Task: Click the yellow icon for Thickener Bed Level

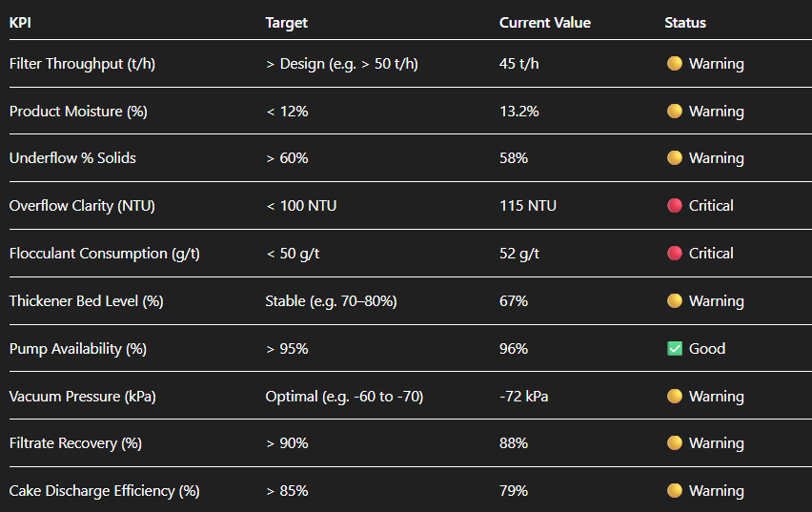Action: click(674, 301)
